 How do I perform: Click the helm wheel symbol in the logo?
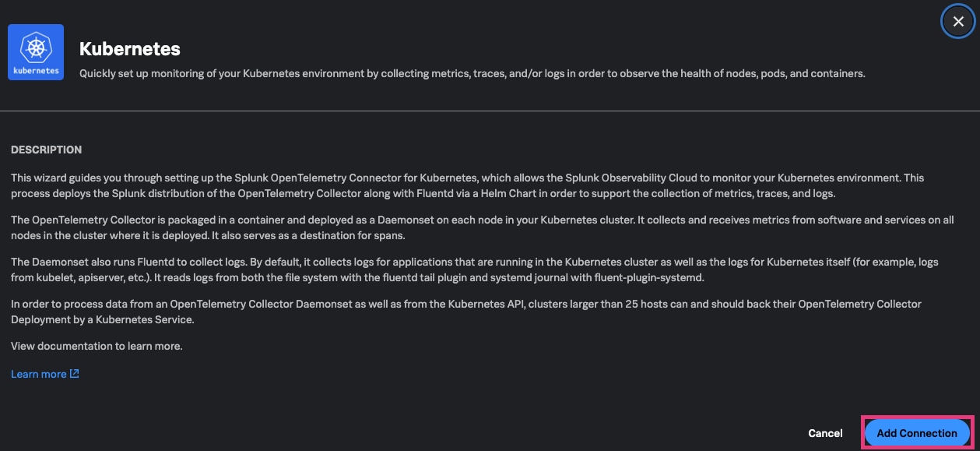point(36,47)
